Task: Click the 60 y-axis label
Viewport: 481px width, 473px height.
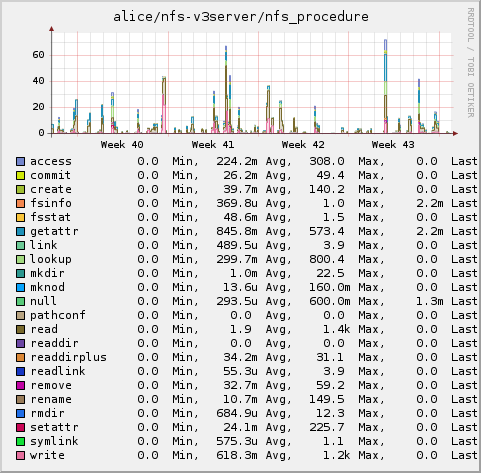Action: 38,55
